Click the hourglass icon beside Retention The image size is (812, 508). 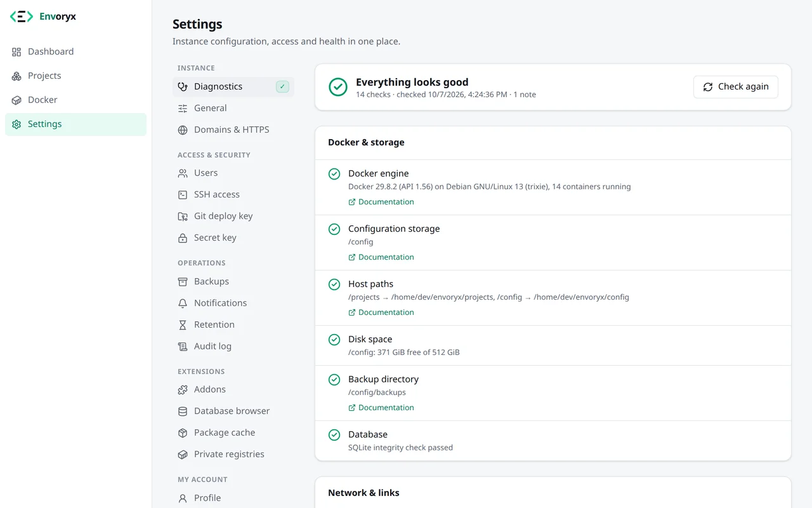point(183,324)
